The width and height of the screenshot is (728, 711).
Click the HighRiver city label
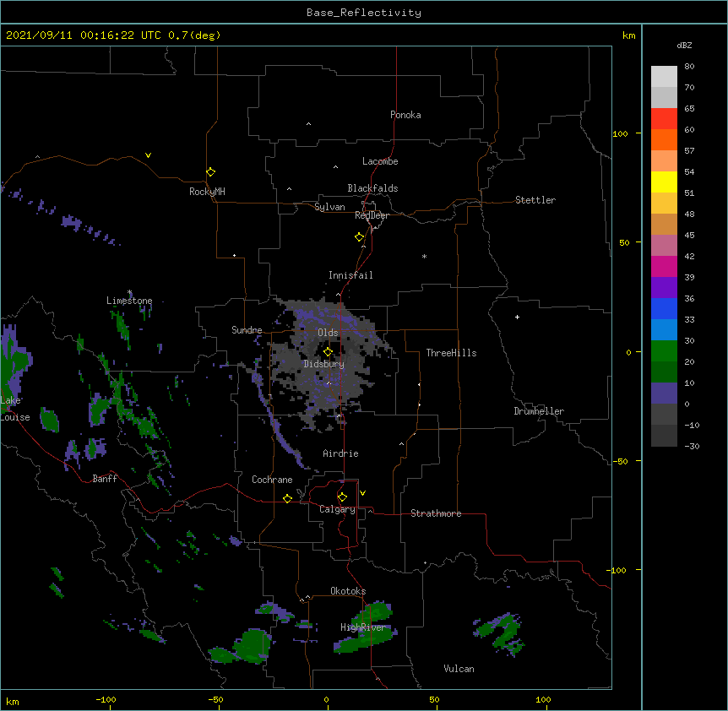pos(363,627)
